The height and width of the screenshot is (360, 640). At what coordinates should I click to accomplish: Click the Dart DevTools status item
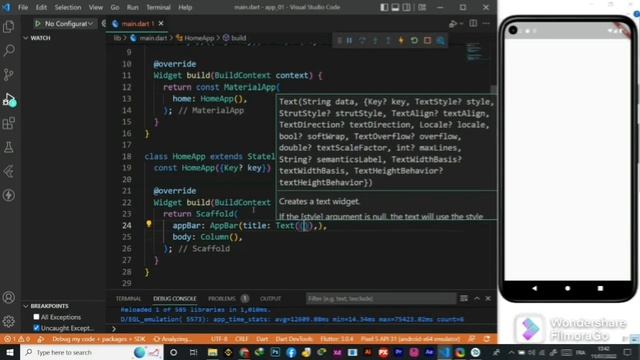coord(294,339)
